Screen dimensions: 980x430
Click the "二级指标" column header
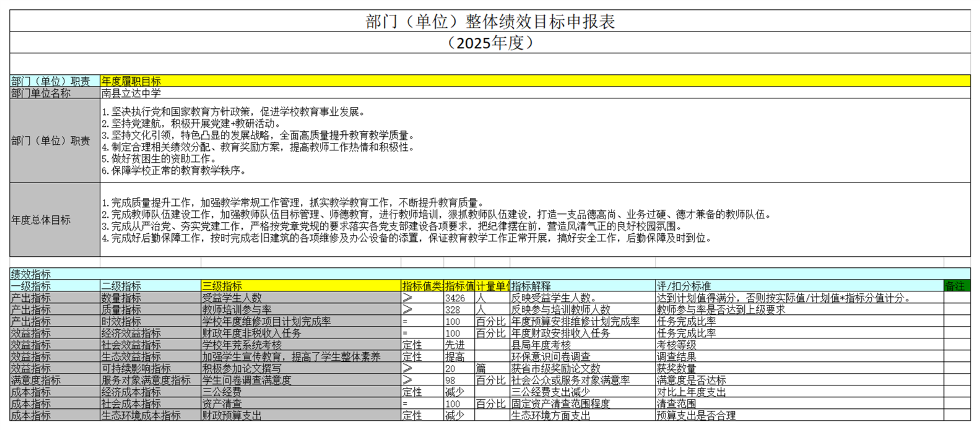tap(150, 286)
